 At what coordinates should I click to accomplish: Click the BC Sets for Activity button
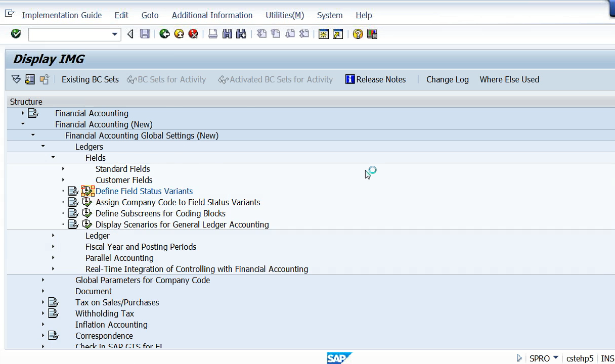[x=166, y=79]
